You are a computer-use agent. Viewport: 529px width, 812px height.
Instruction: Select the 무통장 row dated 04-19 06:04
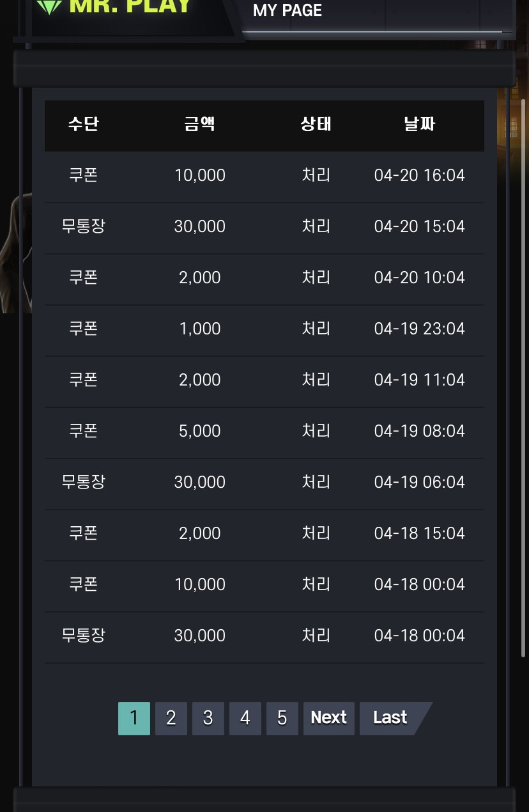264,482
